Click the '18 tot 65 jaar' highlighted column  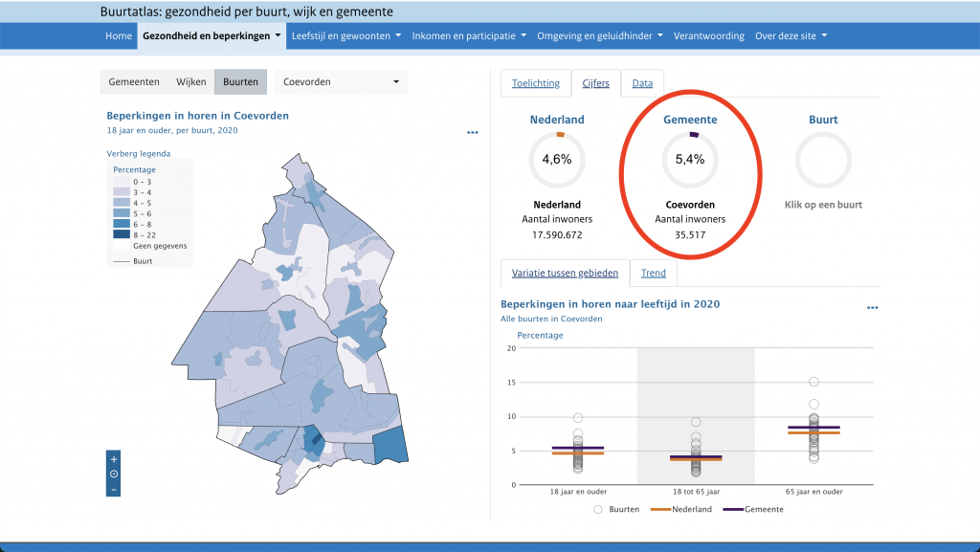696,416
